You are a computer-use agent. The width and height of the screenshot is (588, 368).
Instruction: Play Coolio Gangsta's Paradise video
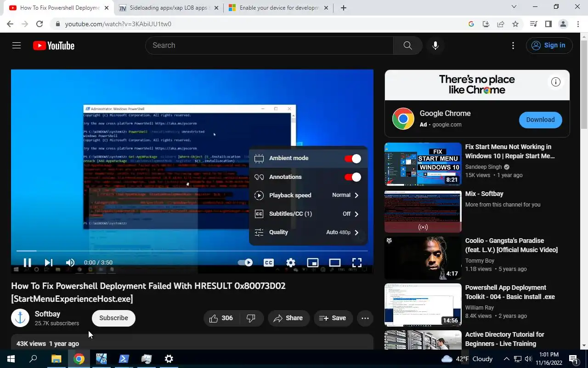click(423, 258)
